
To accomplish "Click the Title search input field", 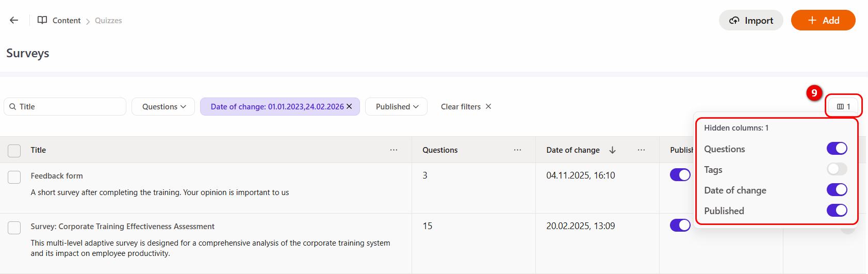I will (70, 106).
